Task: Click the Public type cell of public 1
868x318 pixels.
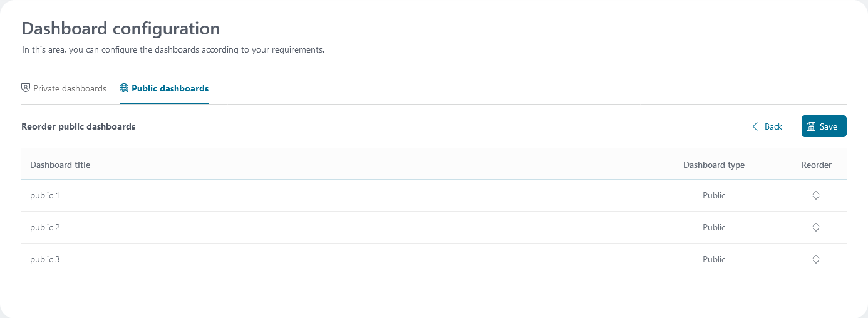Action: 714,195
